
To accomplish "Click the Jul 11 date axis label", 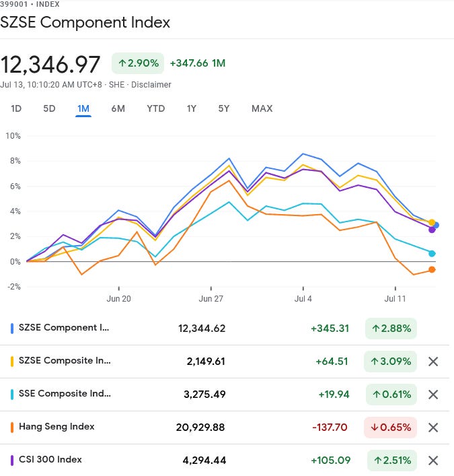I will coord(395,299).
